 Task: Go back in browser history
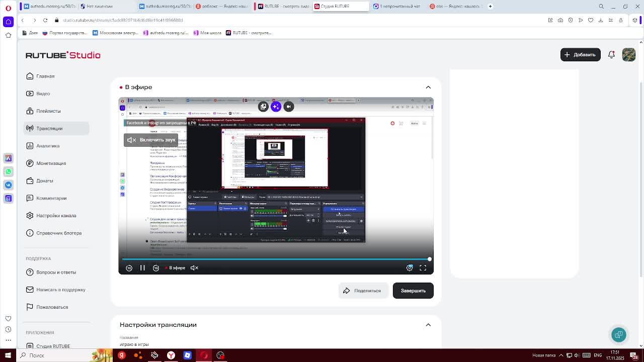[23, 20]
